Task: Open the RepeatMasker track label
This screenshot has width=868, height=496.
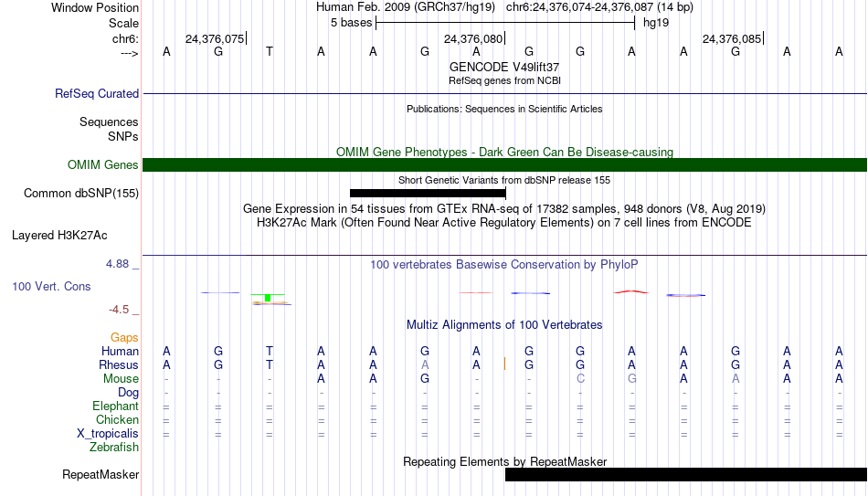Action: (x=101, y=474)
